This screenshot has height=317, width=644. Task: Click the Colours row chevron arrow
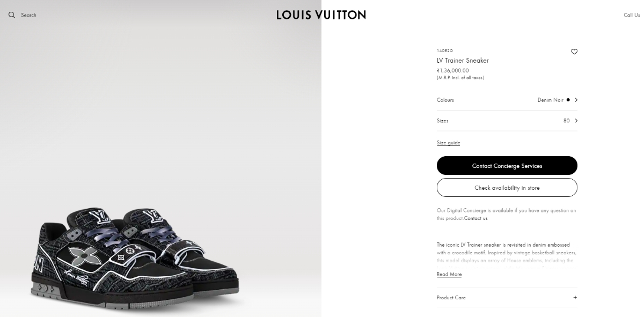576,100
